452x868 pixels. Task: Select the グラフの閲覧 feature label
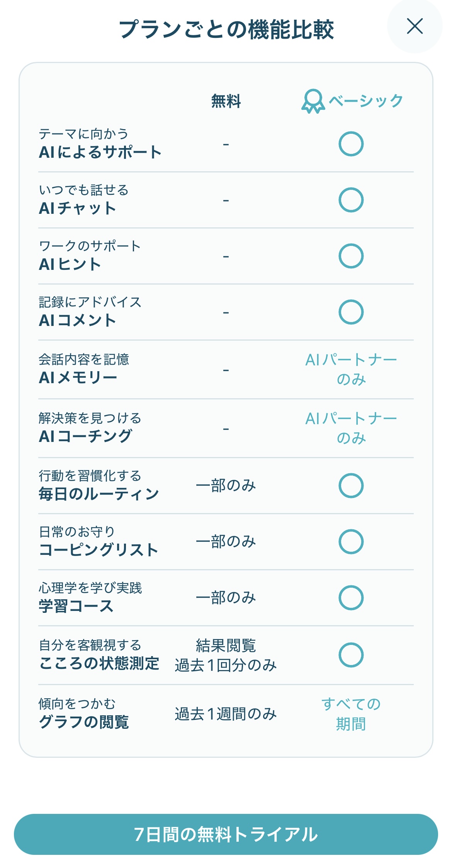(84, 722)
